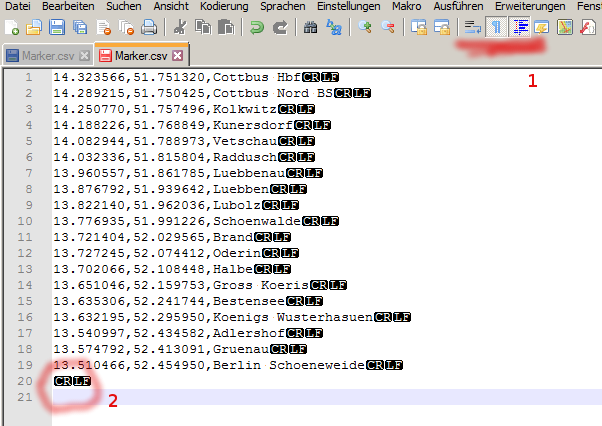Close the current document via toolbar icon
Image resolution: width=602 pixels, height=426 pixels.
[104, 28]
